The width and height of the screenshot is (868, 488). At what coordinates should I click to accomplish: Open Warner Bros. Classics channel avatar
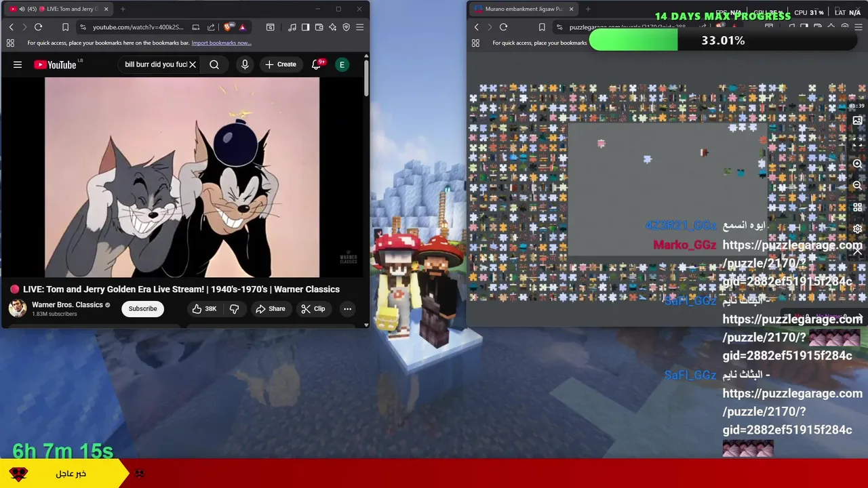[x=18, y=308]
